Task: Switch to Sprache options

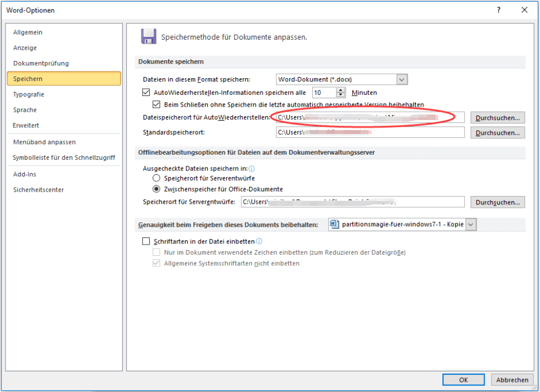Action: 64,109
